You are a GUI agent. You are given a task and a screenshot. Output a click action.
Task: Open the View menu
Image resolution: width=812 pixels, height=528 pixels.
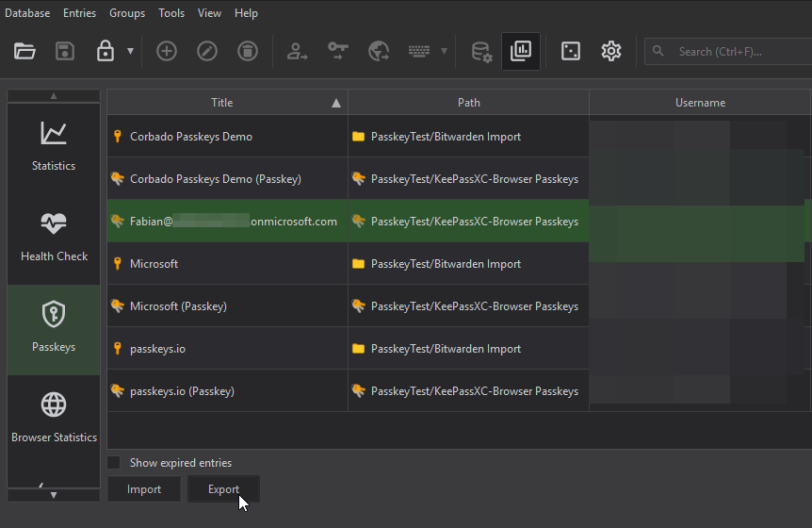tap(209, 13)
